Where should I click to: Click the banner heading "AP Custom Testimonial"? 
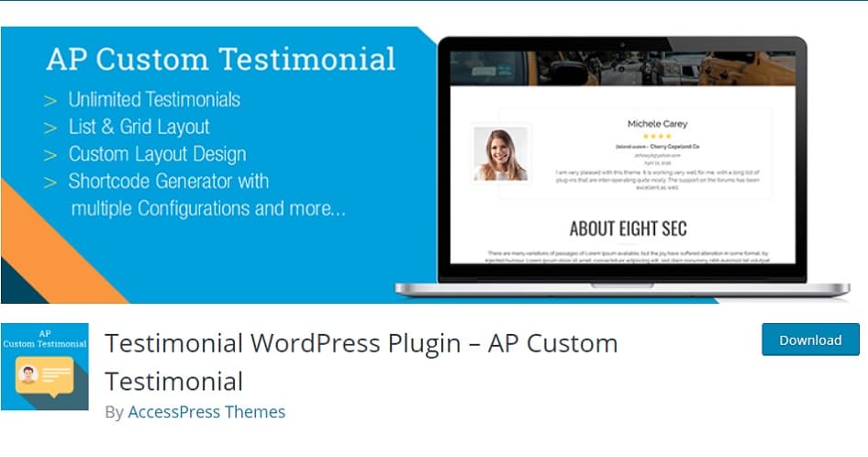pos(221,60)
